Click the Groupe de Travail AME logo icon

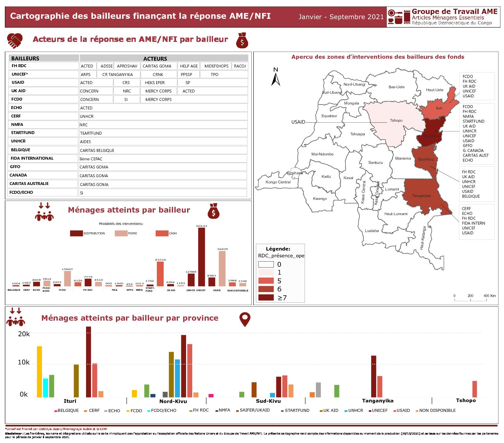[x=399, y=16]
